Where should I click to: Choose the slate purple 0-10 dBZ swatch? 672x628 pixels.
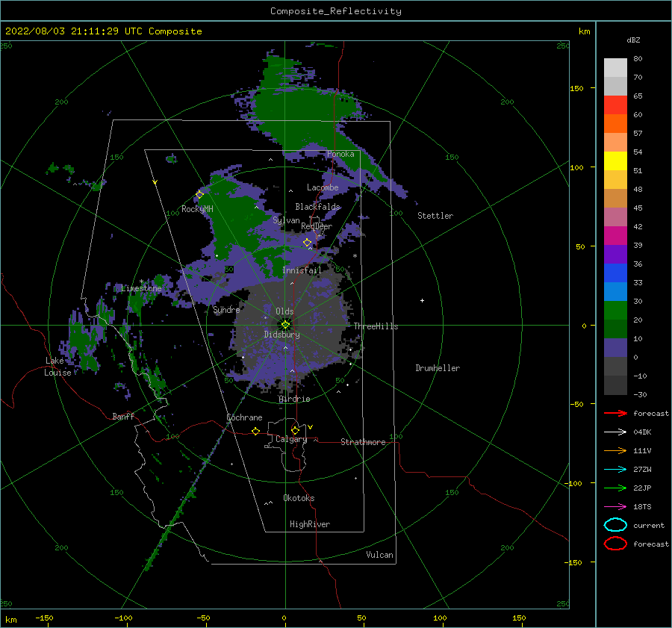615,348
